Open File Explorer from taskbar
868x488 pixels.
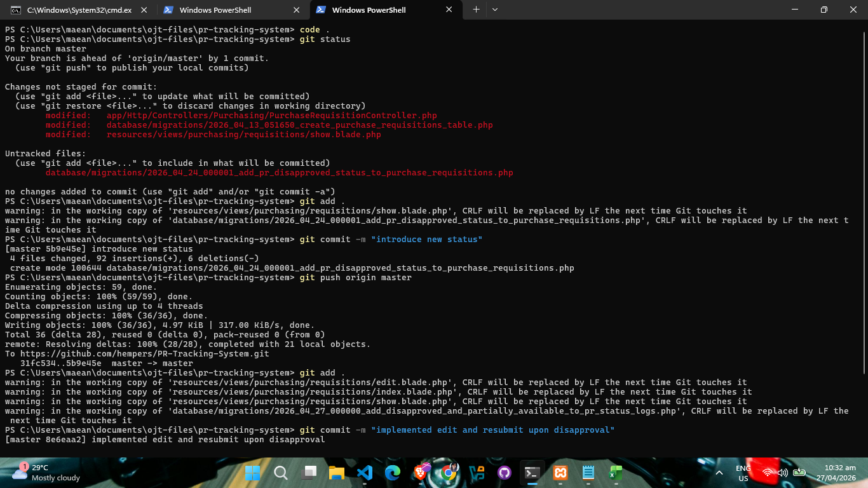(336, 473)
